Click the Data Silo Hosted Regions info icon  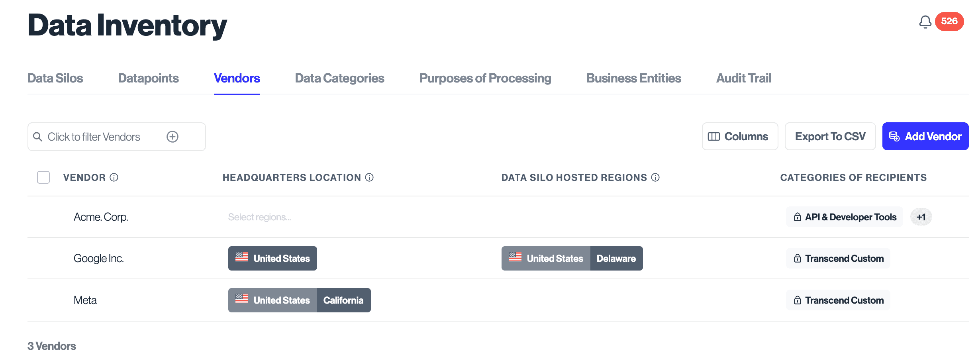(x=655, y=177)
